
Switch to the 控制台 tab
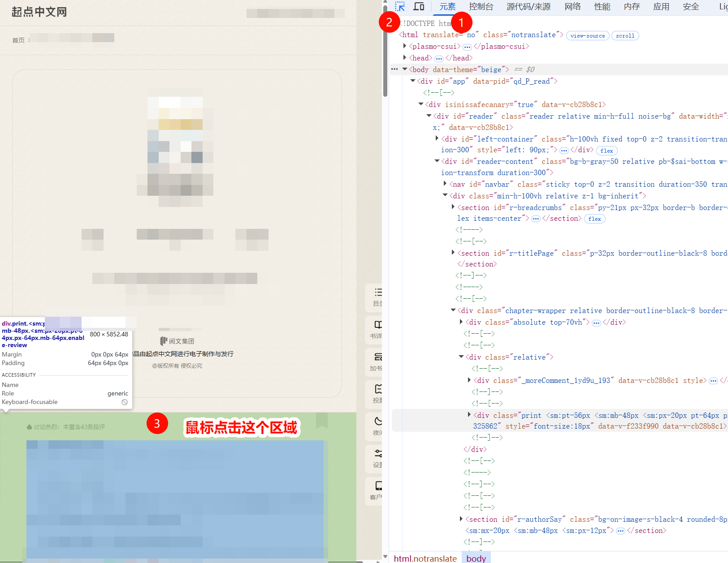point(481,6)
